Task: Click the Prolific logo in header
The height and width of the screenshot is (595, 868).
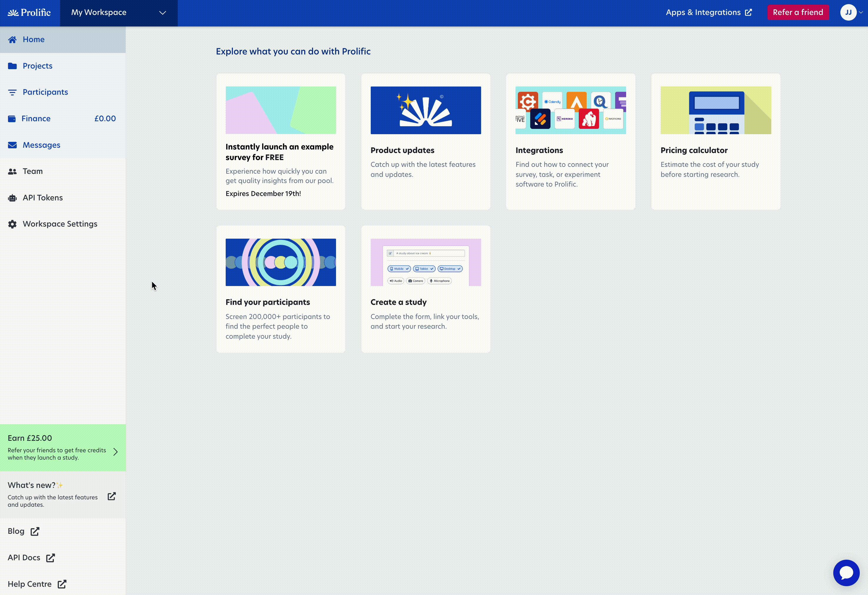Action: pyautogui.click(x=29, y=13)
